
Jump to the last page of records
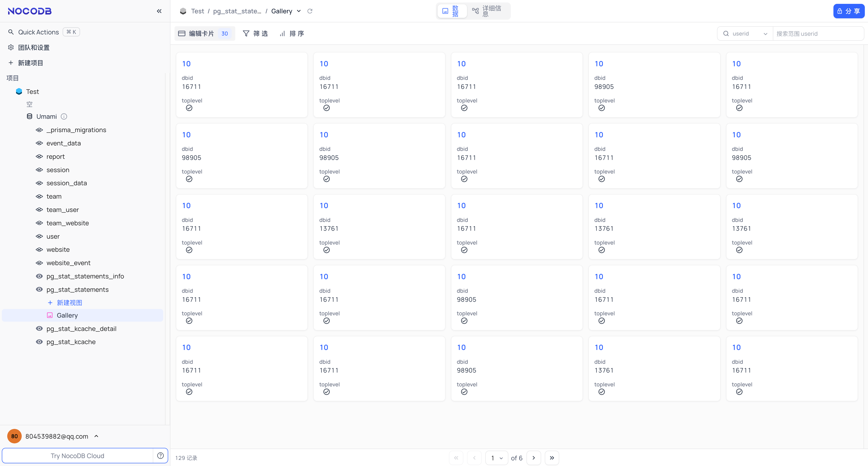[x=552, y=458]
